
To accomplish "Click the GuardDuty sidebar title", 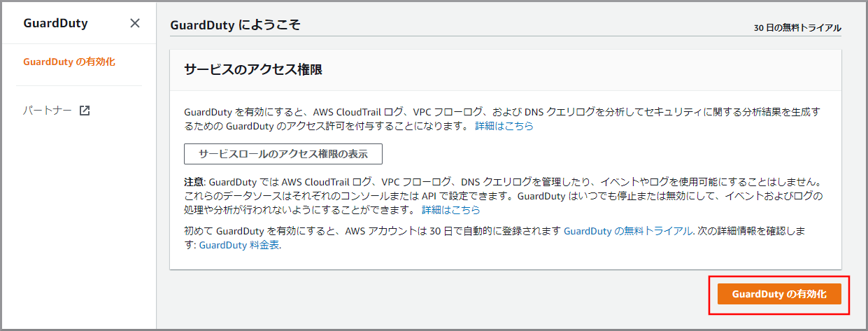I will pyautogui.click(x=55, y=23).
